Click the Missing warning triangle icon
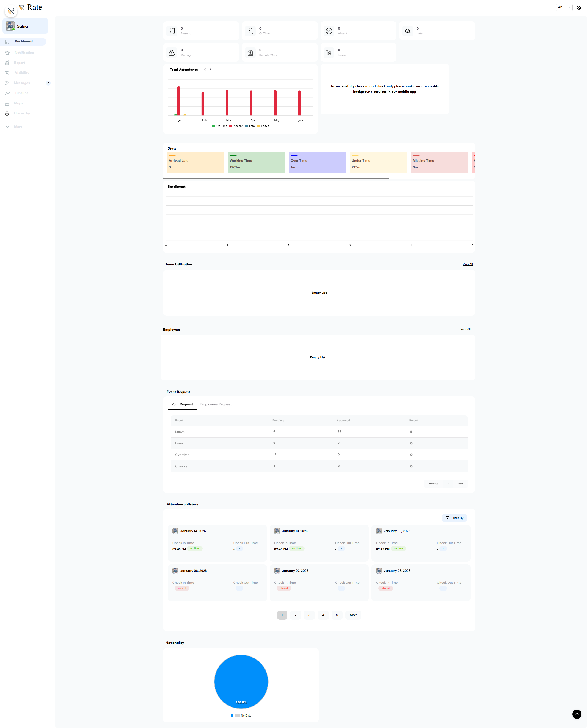This screenshot has width=587, height=728. [172, 53]
